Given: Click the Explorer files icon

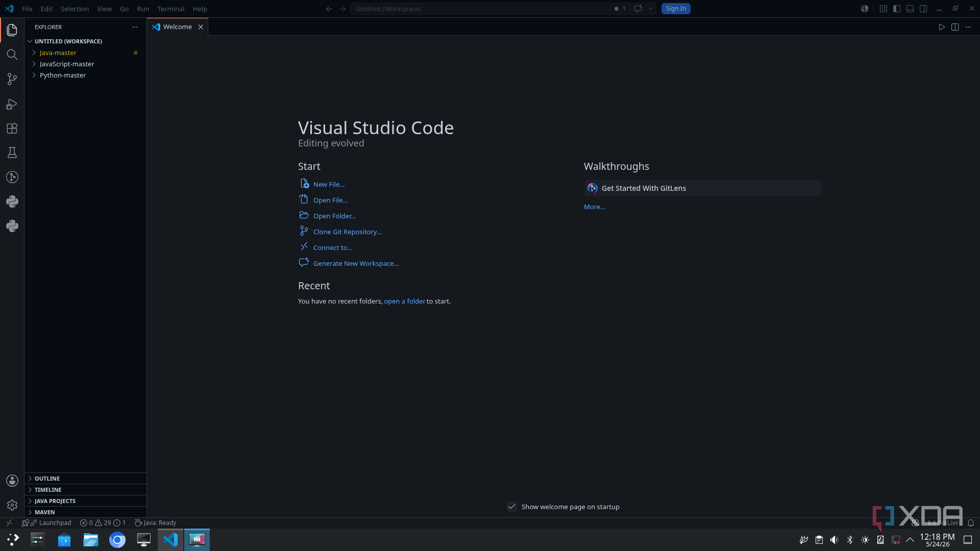Looking at the screenshot, I should pyautogui.click(x=12, y=30).
